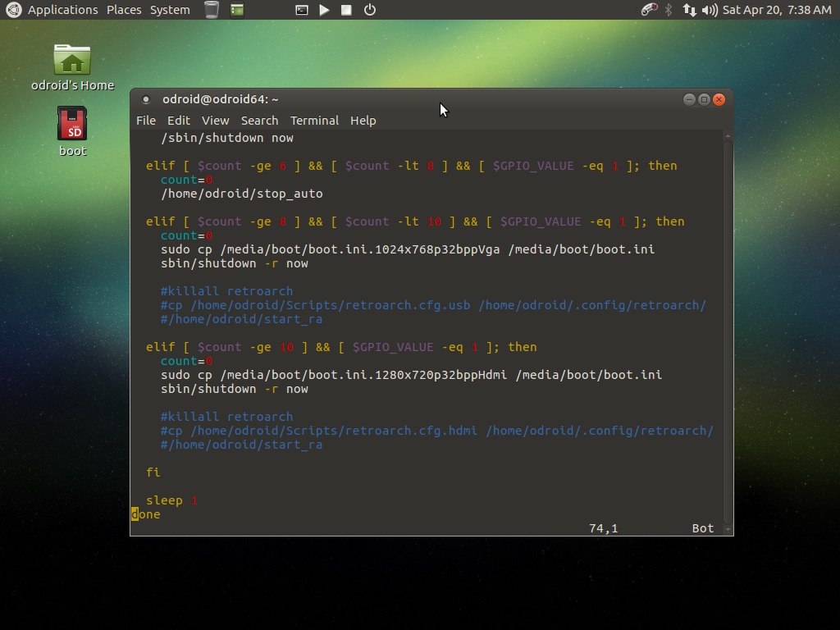Viewport: 840px width, 630px height.
Task: Open the System menu
Action: point(170,10)
